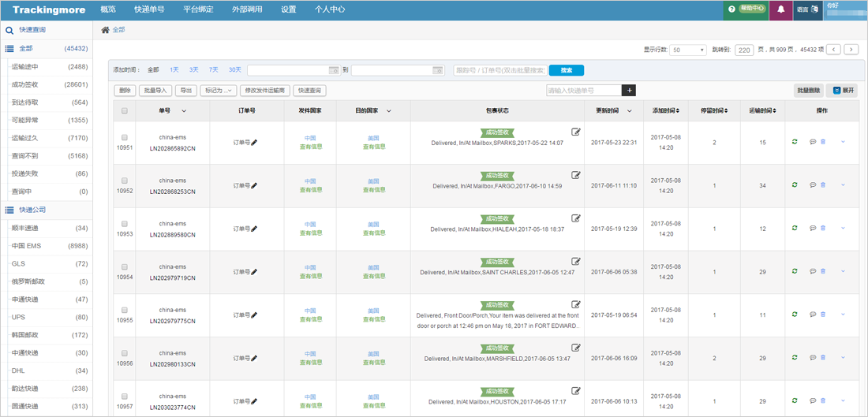The height and width of the screenshot is (417, 868).
Task: Check the box for row 10954
Action: (125, 266)
